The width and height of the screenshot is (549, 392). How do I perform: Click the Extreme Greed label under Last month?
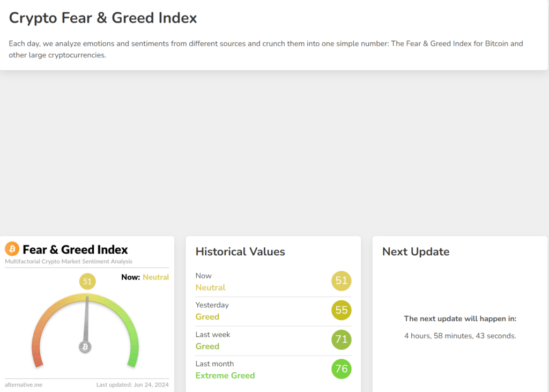pos(225,375)
